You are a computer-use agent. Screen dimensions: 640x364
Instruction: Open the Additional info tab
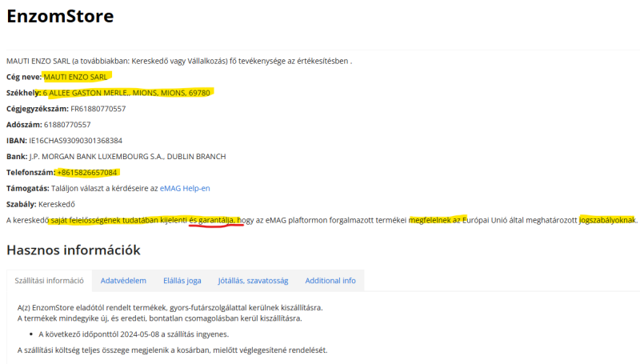point(330,281)
